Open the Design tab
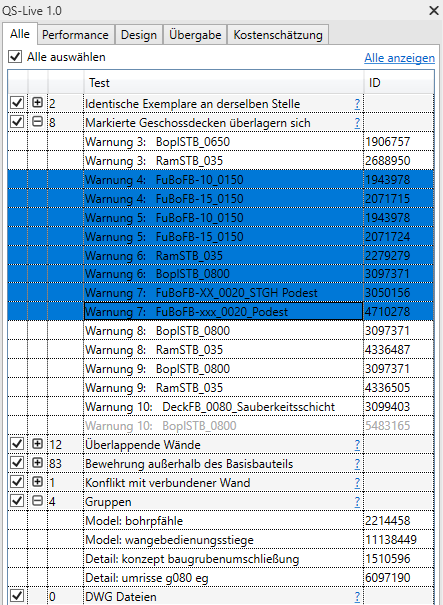The image size is (443, 605). point(139,35)
